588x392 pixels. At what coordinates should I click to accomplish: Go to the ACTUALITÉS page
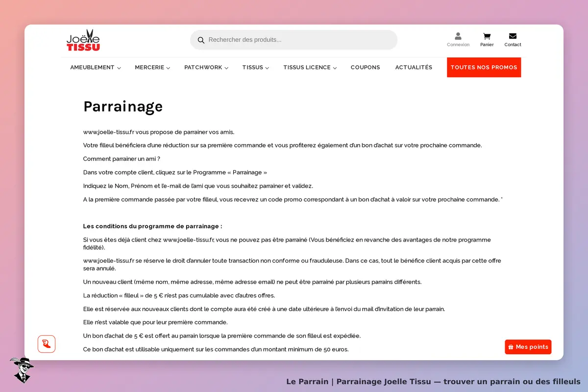[414, 68]
